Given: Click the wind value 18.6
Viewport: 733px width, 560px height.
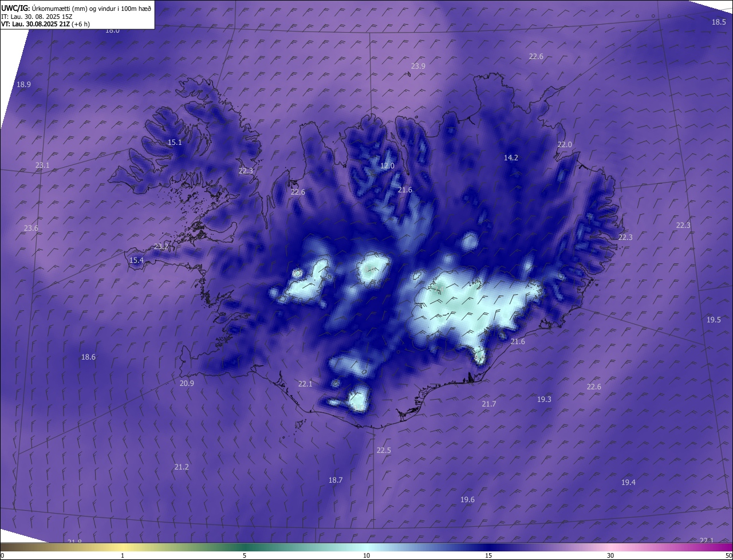Looking at the screenshot, I should [88, 357].
